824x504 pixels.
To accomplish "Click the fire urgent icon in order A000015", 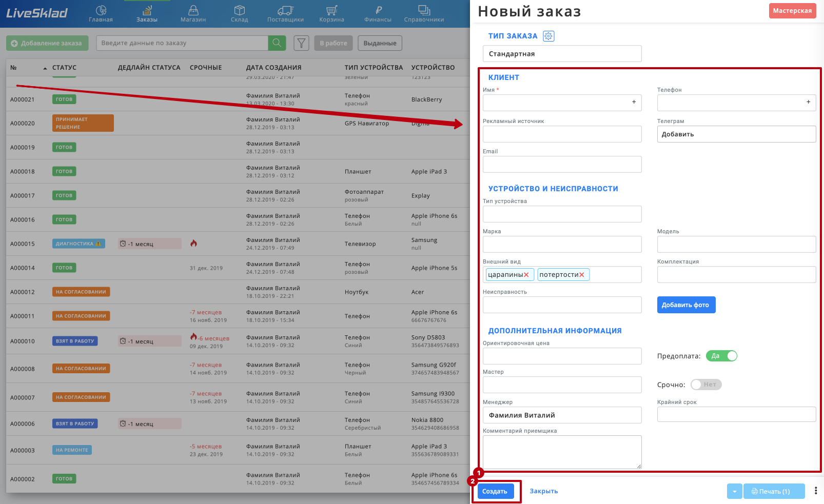I will (193, 243).
